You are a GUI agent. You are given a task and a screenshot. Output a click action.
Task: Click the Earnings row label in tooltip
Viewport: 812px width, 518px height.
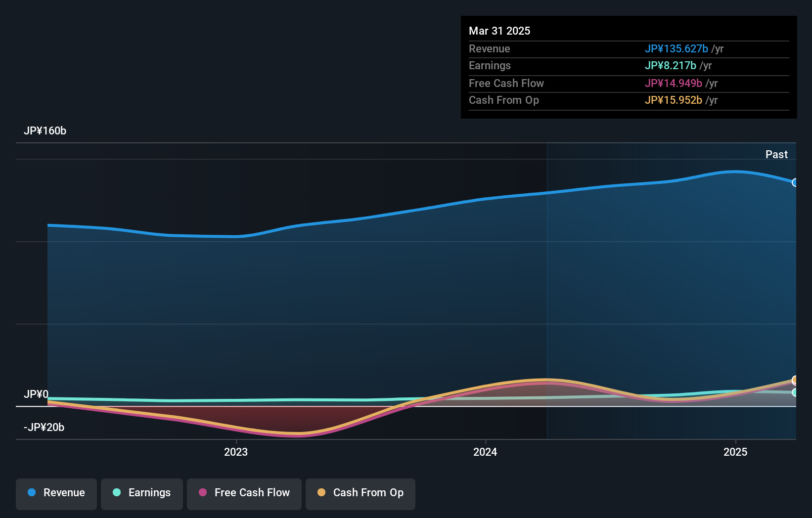point(490,65)
